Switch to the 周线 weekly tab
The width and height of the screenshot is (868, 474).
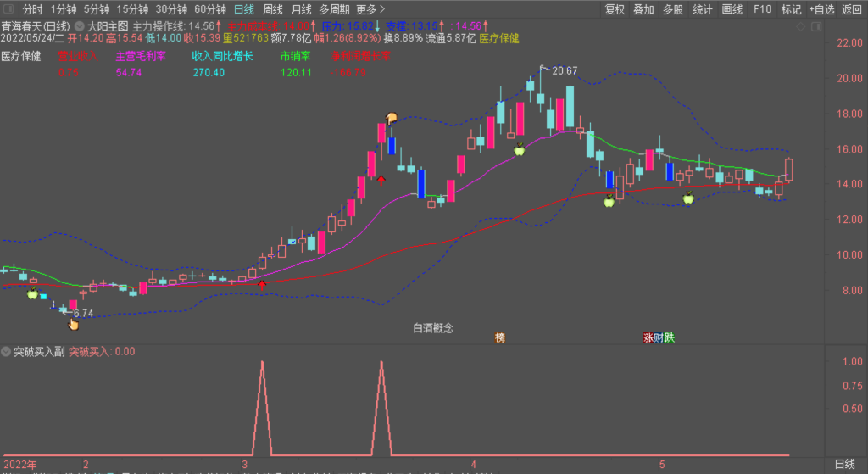tap(273, 9)
